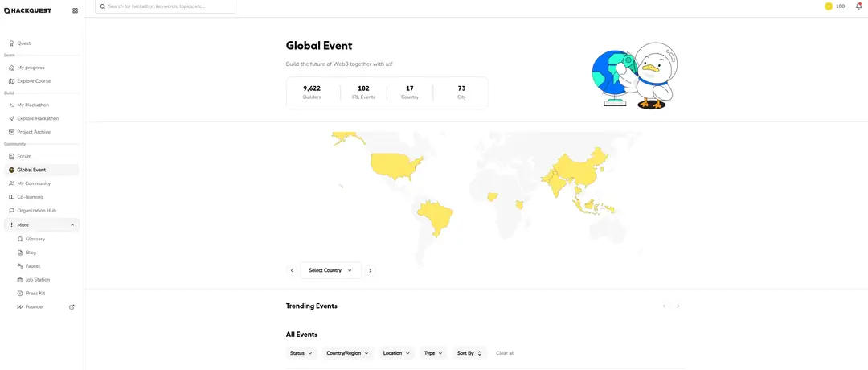Screen dimensions: 868x370
Task: Open the Select Country dropdown
Action: pos(330,270)
